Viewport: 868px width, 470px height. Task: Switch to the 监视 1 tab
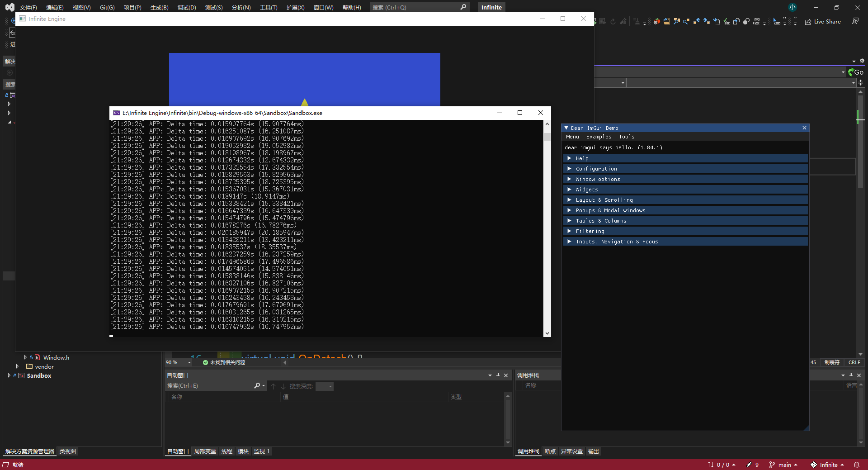coord(262,451)
